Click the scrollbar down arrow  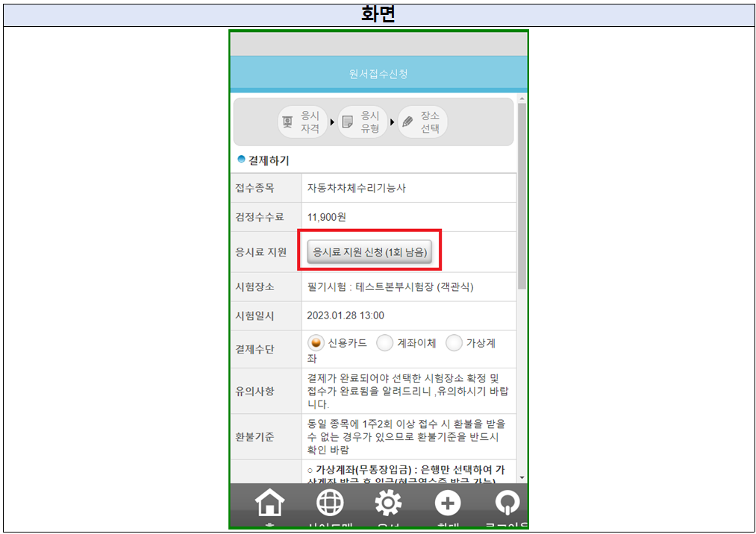click(x=522, y=477)
